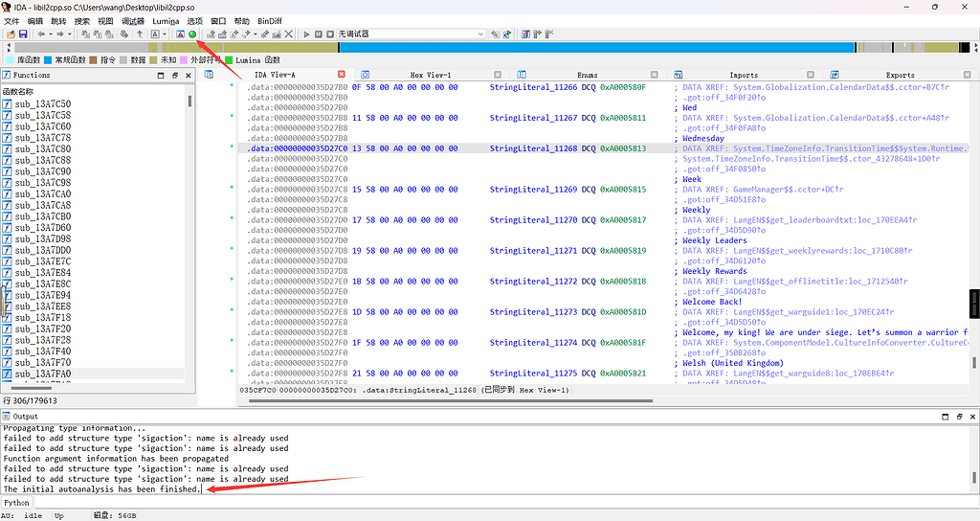The image size is (980, 521).
Task: Click the Lumina 函数 green legend swatch
Action: [x=229, y=60]
